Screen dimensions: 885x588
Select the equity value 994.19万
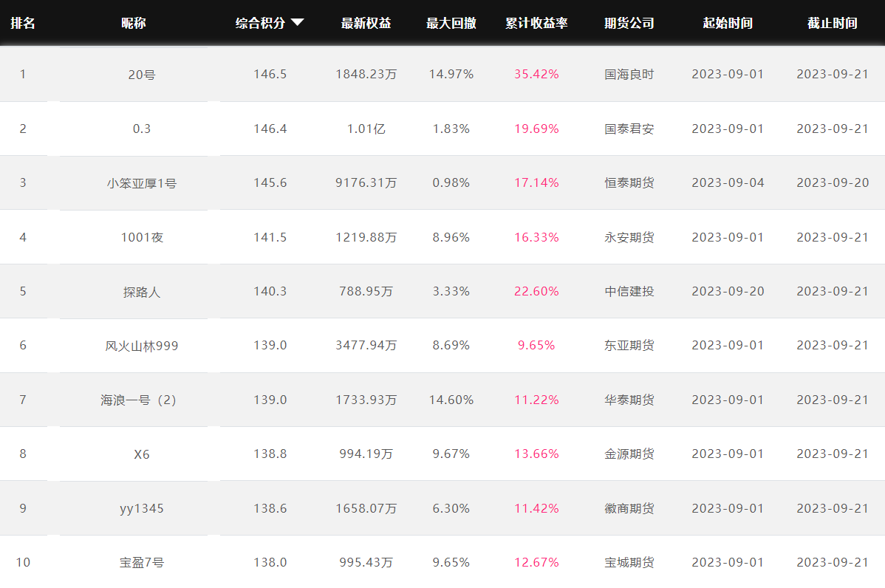(x=366, y=454)
